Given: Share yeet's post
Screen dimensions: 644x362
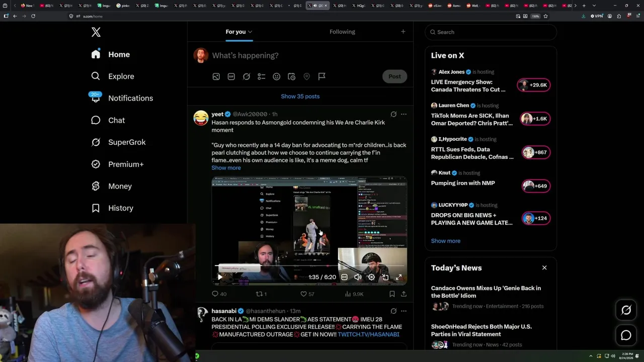Looking at the screenshot, I should click(x=404, y=294).
